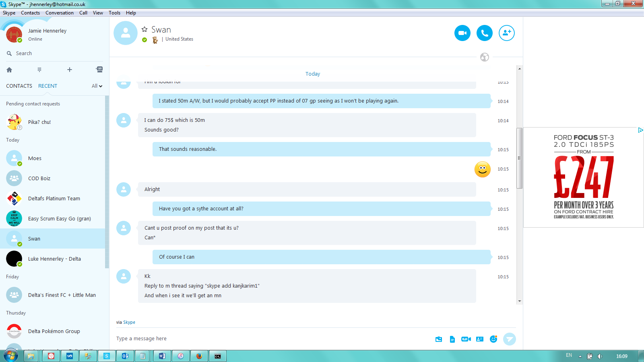The height and width of the screenshot is (362, 644).
Task: Expand the All filter dropdown
Action: pos(97,86)
